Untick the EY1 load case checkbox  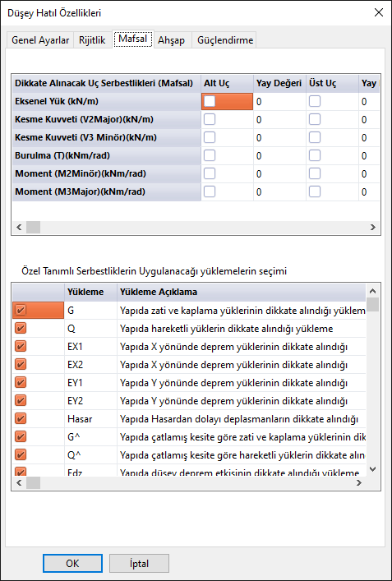[x=21, y=382]
